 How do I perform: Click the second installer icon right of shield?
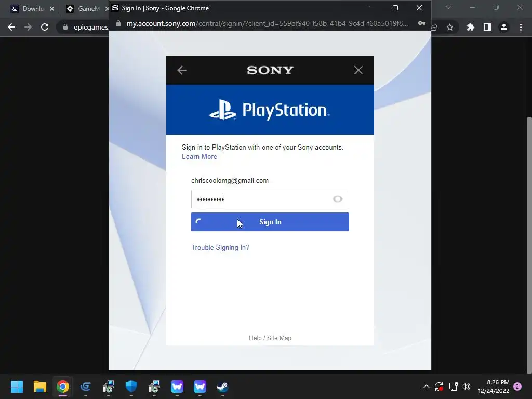[x=154, y=387]
